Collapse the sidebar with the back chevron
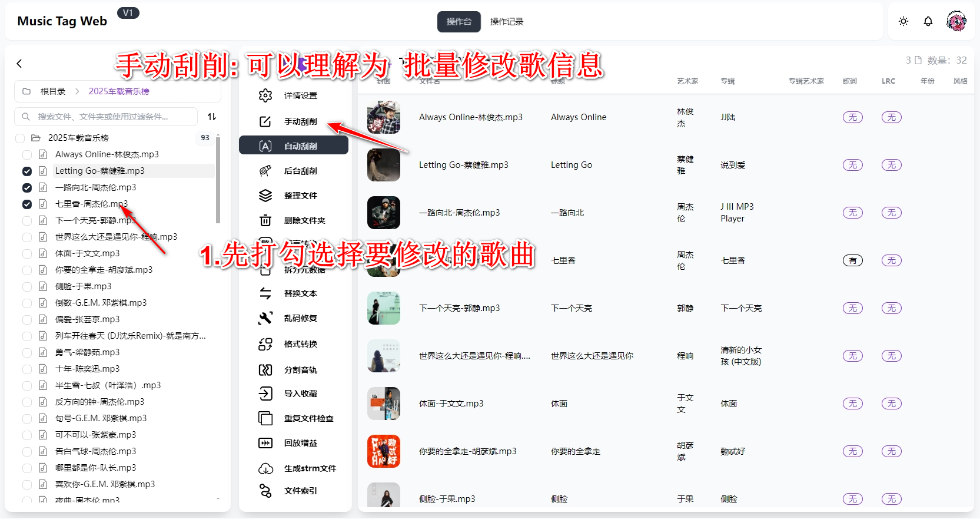 (x=19, y=64)
